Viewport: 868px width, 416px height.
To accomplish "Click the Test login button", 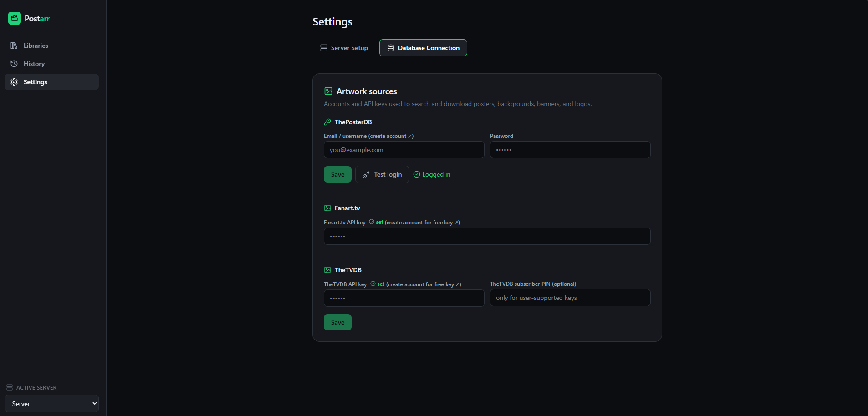I will pos(382,174).
